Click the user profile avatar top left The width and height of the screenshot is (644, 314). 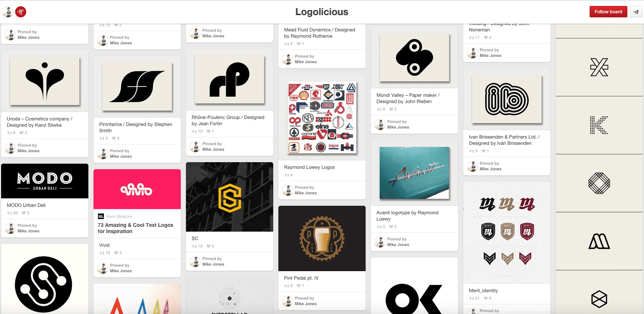coord(7,11)
